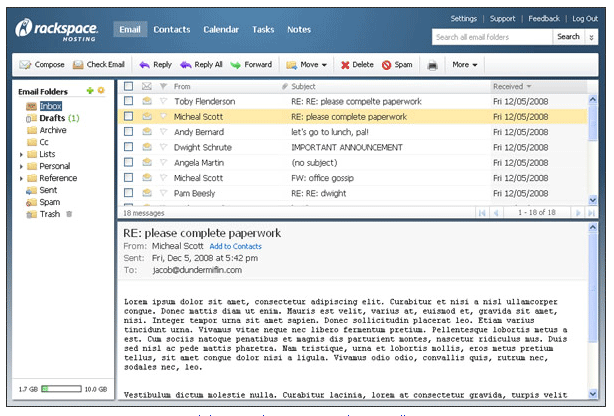
Task: Click envelope icon in Dwight Schrute row
Action: [x=147, y=147]
